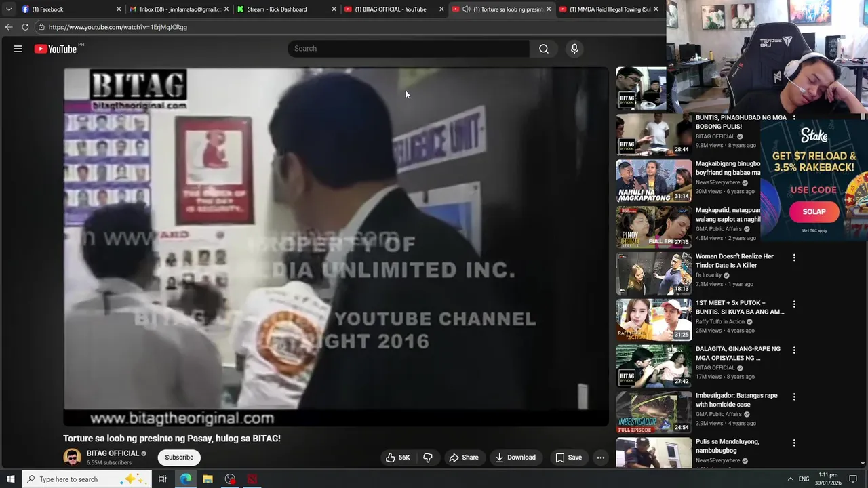The width and height of the screenshot is (868, 488).
Task: Open browser tab search dropdown arrow
Action: coord(8,9)
